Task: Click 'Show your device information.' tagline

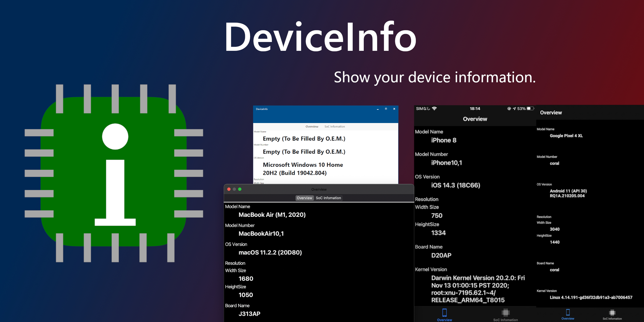Action: 435,77
